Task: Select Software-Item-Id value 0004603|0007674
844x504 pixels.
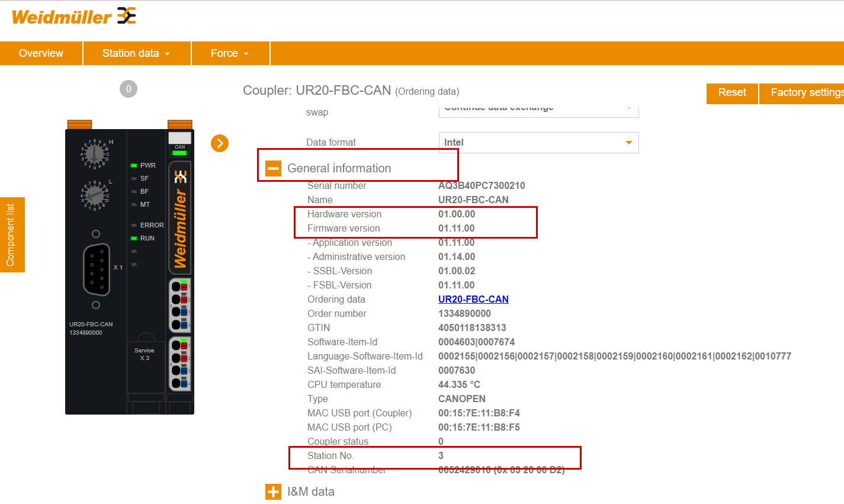Action: pyautogui.click(x=477, y=342)
